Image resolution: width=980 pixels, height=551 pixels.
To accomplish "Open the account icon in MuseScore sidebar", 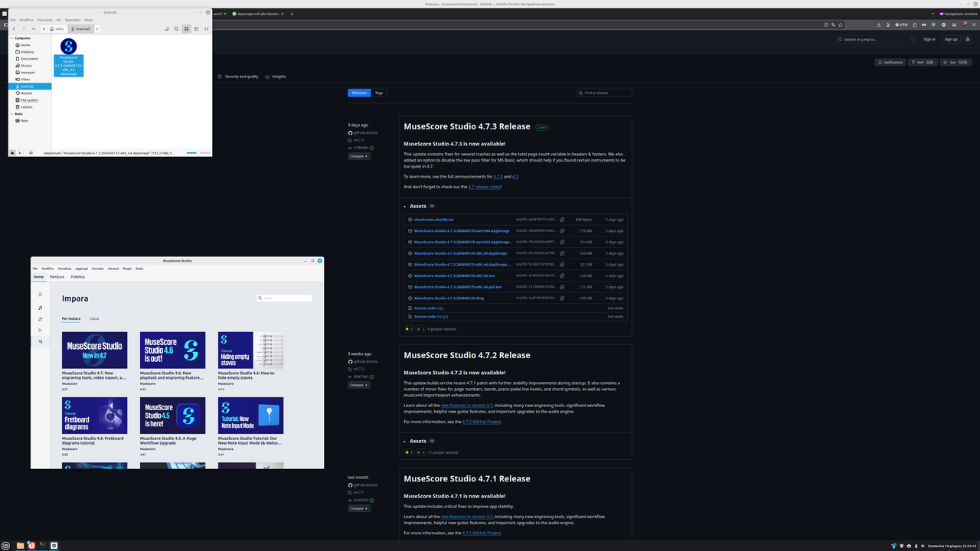I will (41, 295).
